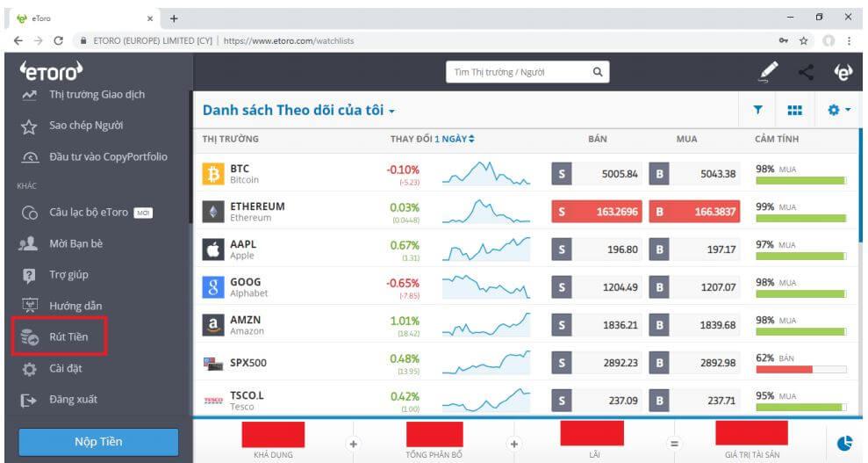Click the Trợ giúp question icon
The height and width of the screenshot is (463, 868).
(29, 275)
